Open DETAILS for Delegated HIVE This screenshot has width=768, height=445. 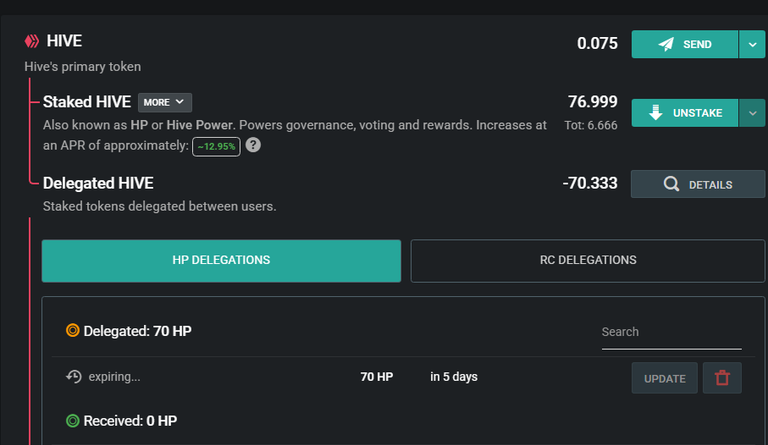(698, 184)
